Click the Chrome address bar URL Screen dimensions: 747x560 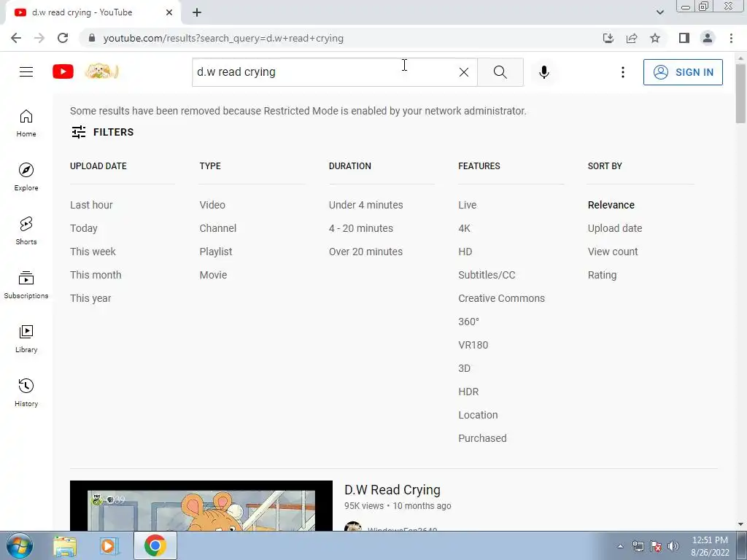[x=223, y=38]
